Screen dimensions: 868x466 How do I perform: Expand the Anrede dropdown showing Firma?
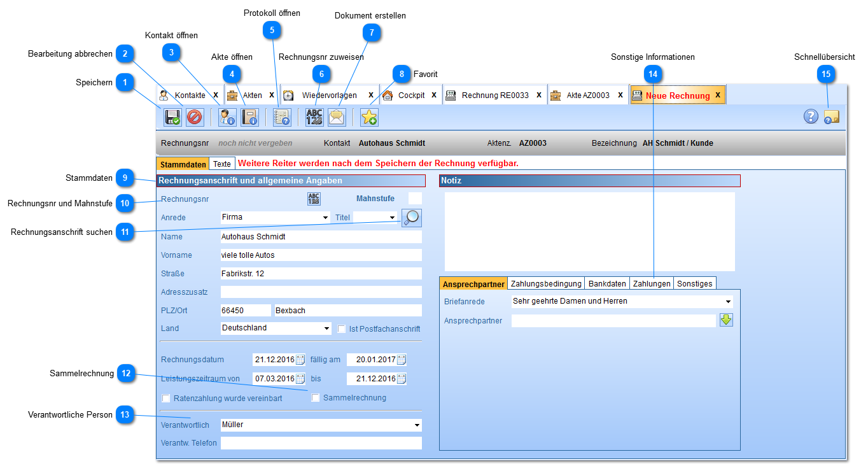tap(326, 217)
